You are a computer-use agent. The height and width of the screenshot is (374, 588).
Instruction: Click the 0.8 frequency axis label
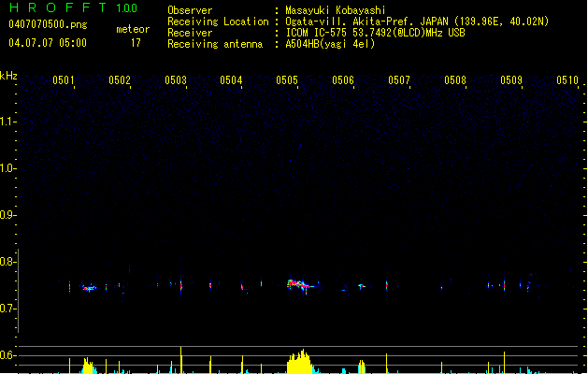click(7, 262)
